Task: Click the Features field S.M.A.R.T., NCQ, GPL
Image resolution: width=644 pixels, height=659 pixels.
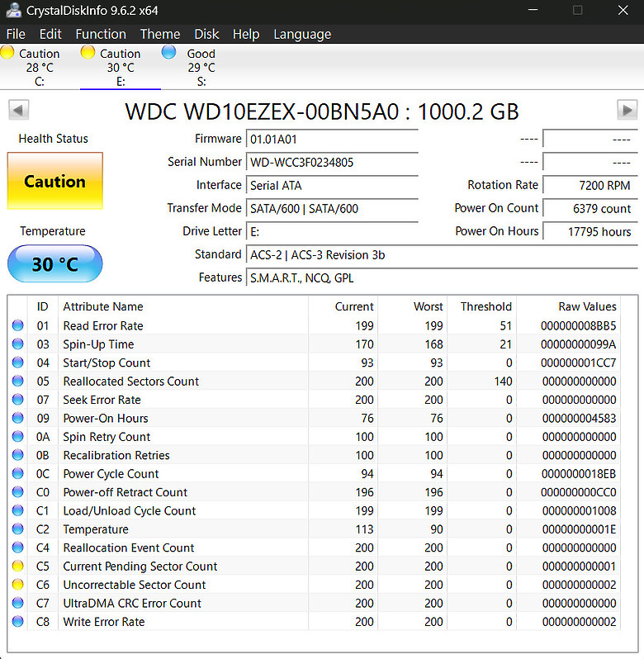Action: 442,277
